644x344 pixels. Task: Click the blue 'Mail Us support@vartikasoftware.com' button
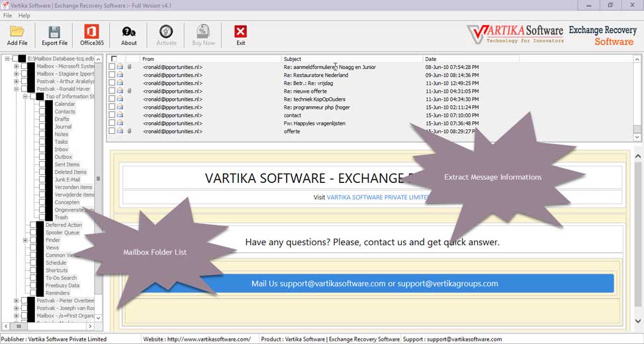(375, 284)
